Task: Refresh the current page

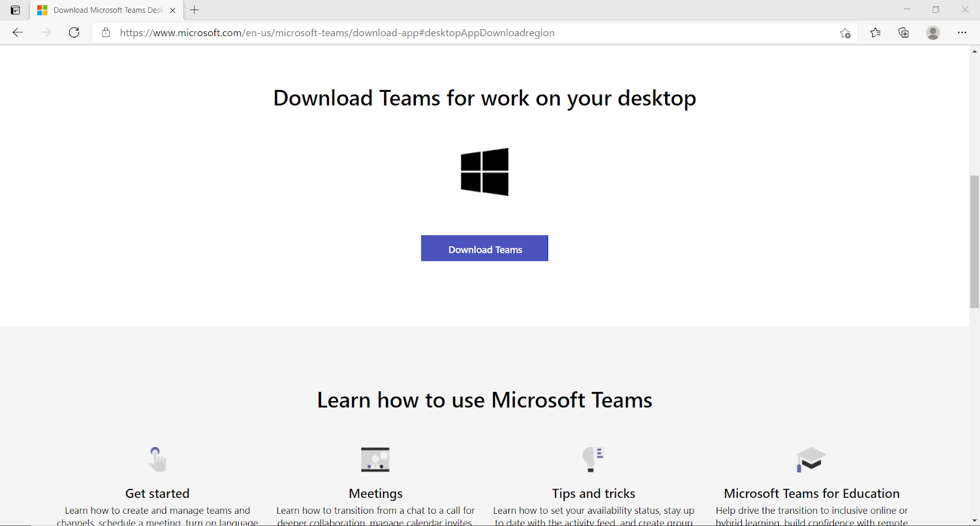Action: [x=74, y=32]
